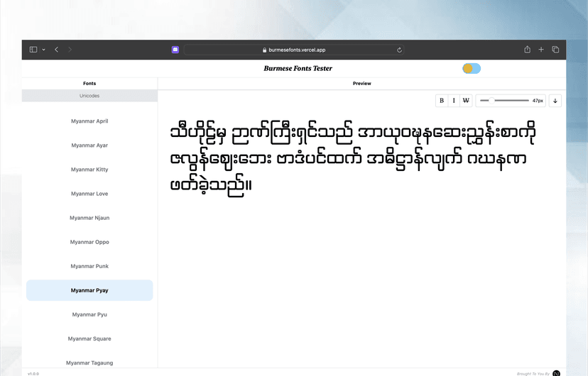Select Myanmar Square font
The image size is (588, 376).
89,338
